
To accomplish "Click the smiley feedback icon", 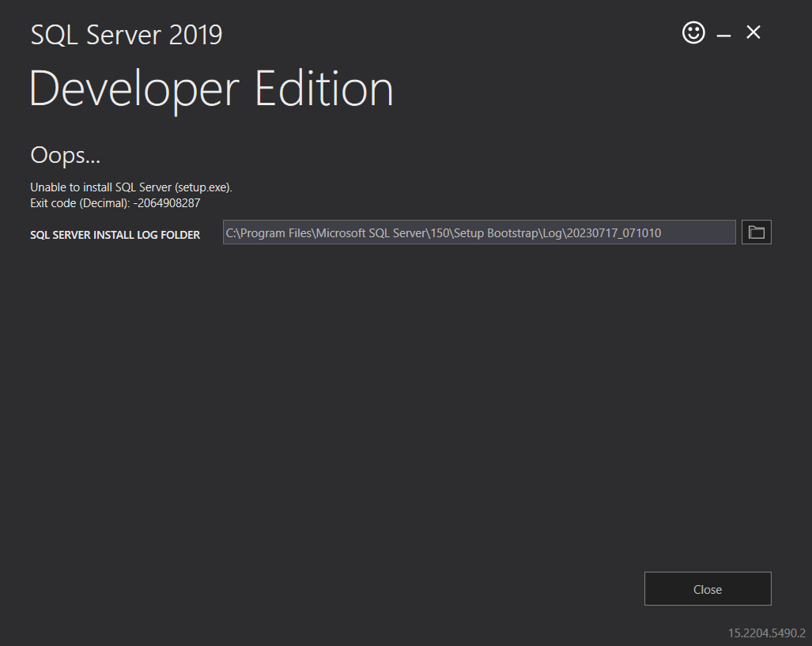I will coord(693,32).
